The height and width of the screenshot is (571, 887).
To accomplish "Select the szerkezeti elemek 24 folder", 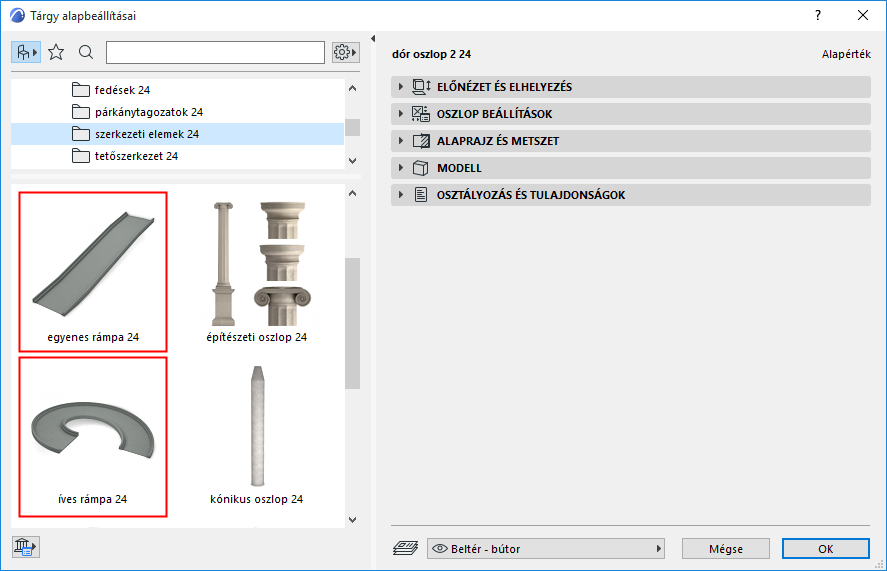I will (178, 134).
